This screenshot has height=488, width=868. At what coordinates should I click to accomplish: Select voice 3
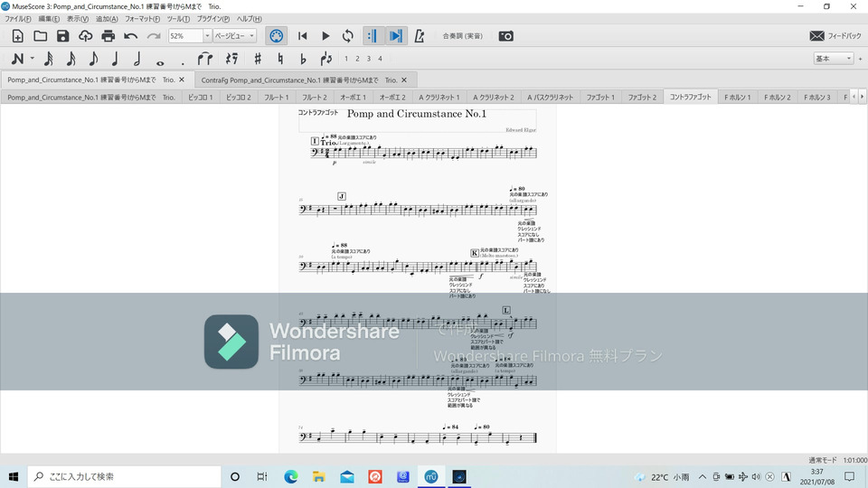[x=369, y=59]
